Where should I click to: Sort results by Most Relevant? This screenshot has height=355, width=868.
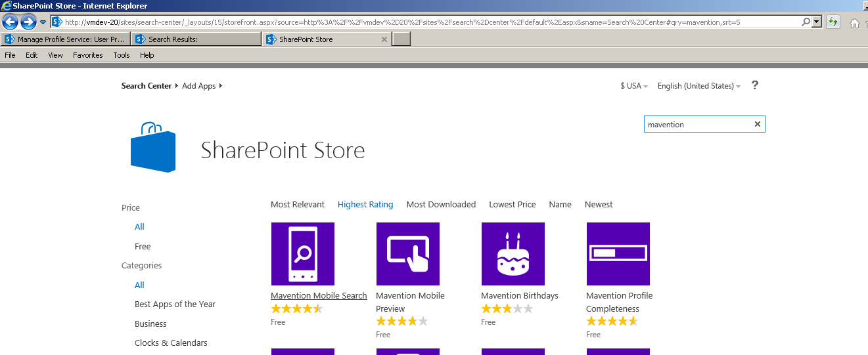(x=298, y=205)
